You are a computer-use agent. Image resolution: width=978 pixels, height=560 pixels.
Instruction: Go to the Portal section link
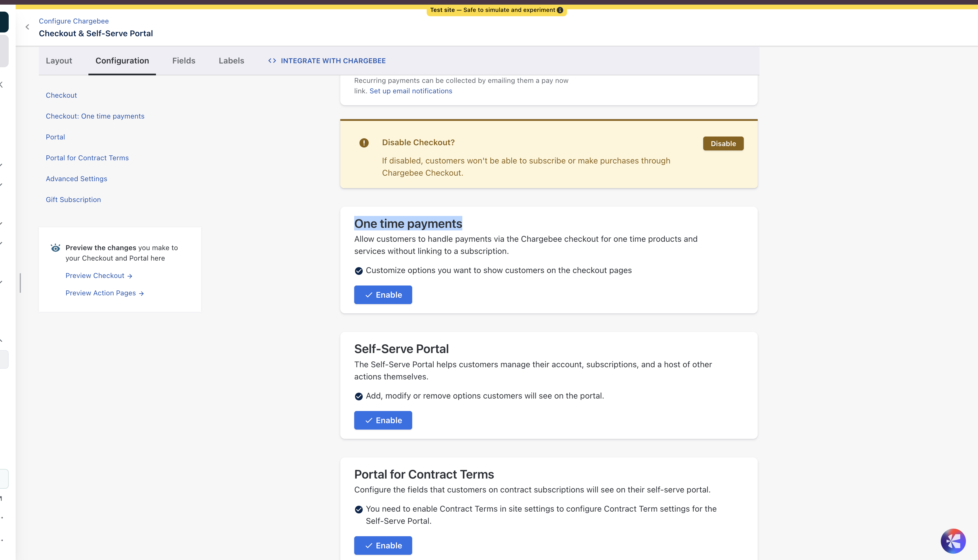click(55, 137)
